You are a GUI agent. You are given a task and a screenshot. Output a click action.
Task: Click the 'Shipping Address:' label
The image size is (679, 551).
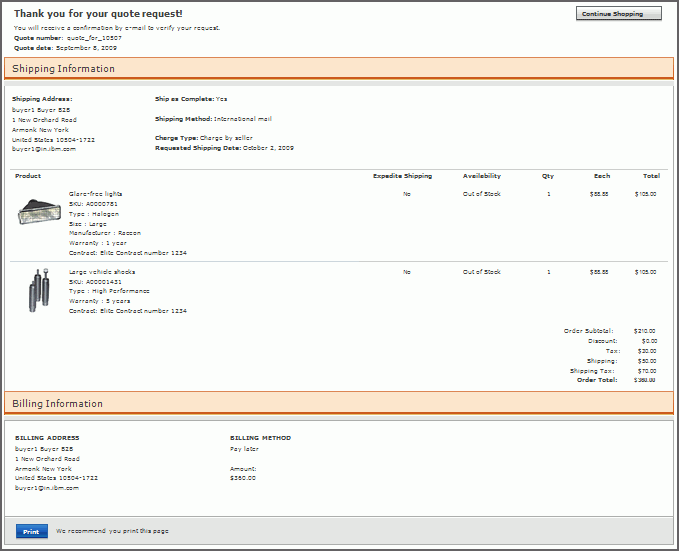[x=42, y=99]
